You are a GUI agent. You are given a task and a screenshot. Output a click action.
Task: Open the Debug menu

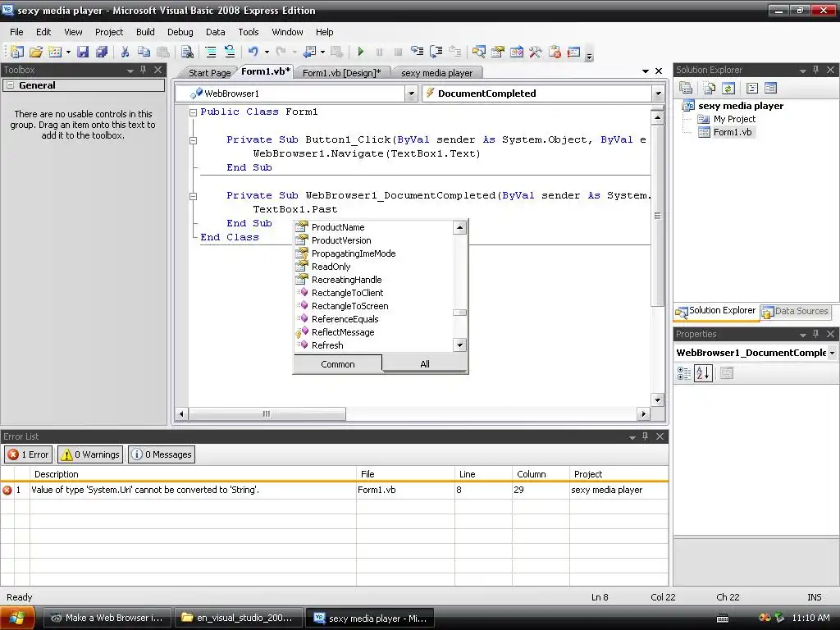tap(180, 32)
